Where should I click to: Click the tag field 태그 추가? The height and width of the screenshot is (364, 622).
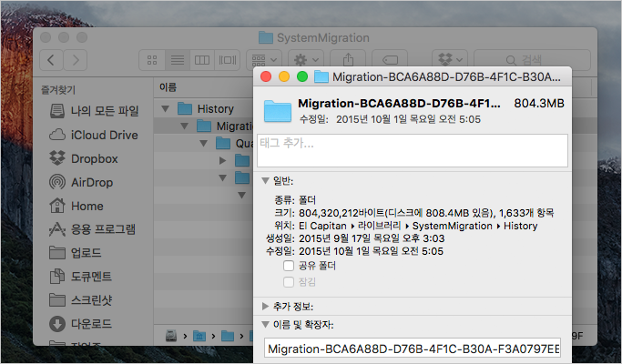click(413, 150)
